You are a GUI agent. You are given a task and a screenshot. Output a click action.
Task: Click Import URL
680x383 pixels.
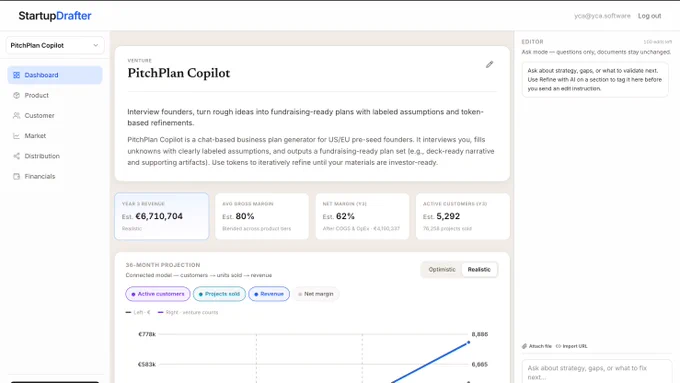(x=572, y=346)
